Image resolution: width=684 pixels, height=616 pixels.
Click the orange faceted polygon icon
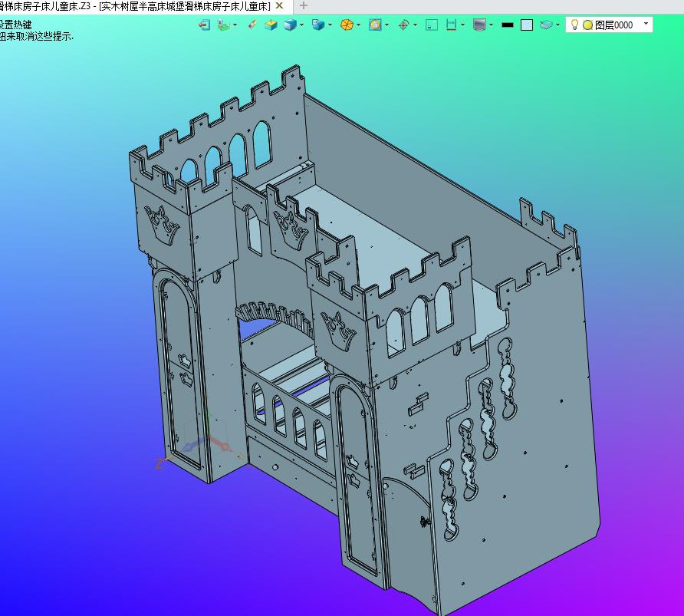pos(347,25)
